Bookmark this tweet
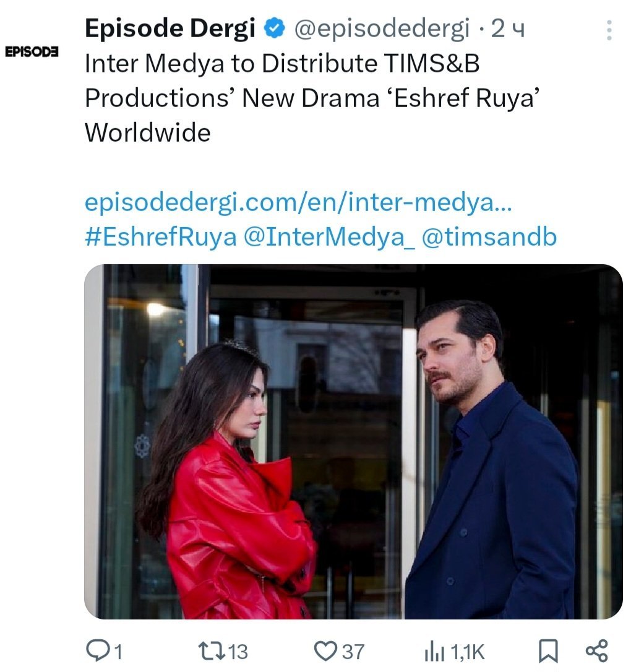 tap(548, 650)
